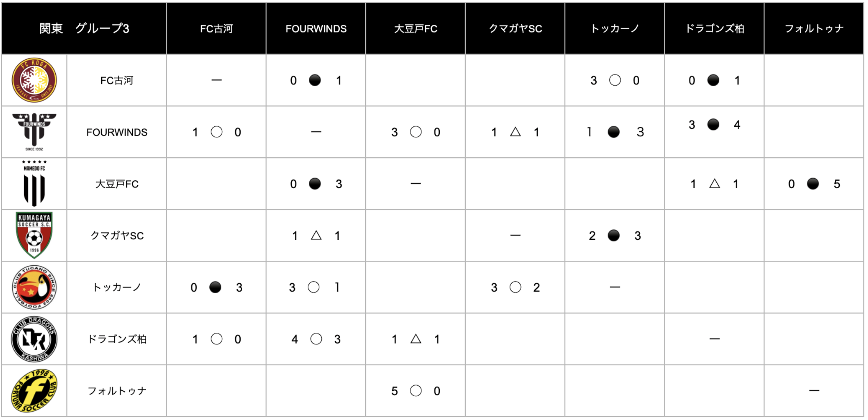Click the クマガヤSC row label

coord(117,236)
